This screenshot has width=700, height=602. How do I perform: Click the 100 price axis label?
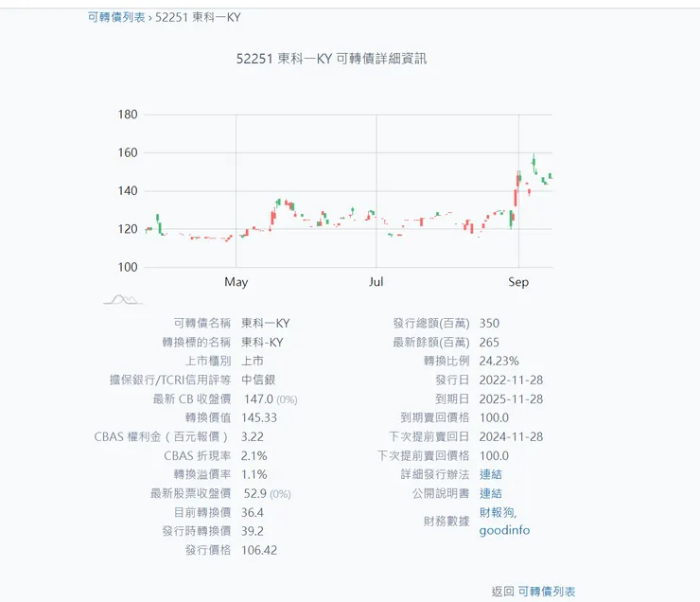(128, 267)
